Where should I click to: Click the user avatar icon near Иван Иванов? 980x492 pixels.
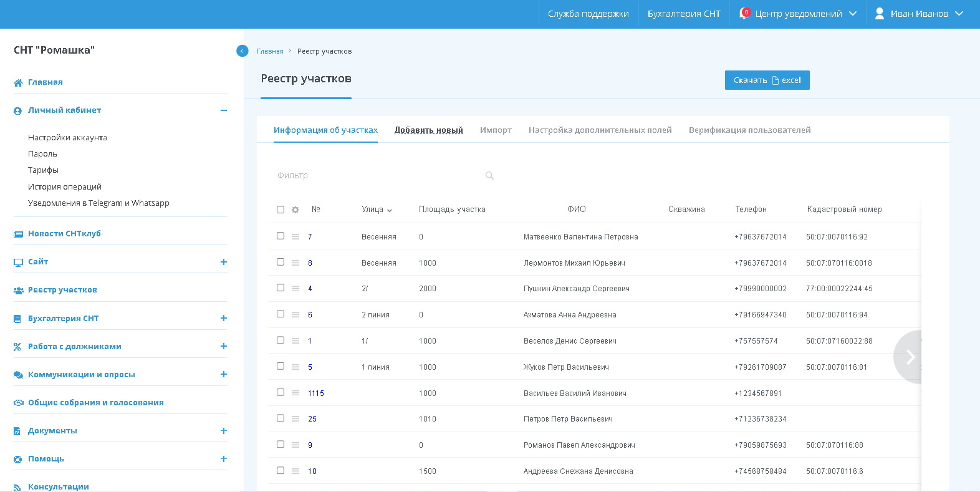coord(880,13)
